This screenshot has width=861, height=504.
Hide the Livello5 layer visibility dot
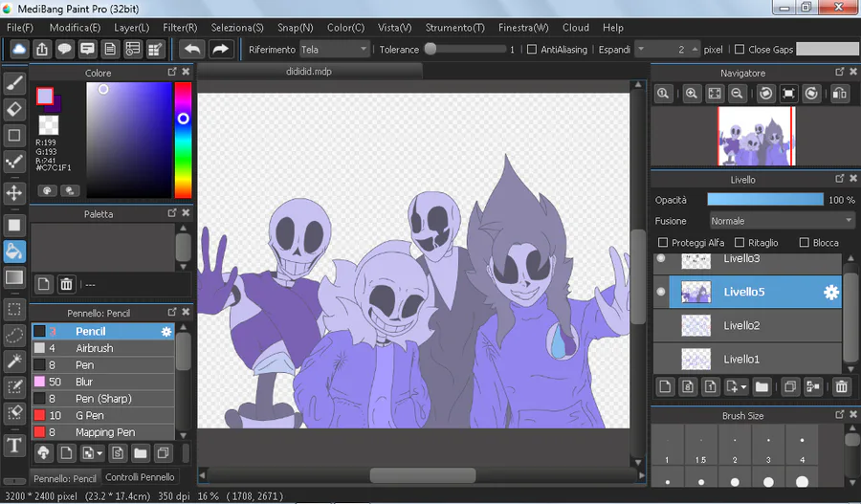(661, 292)
